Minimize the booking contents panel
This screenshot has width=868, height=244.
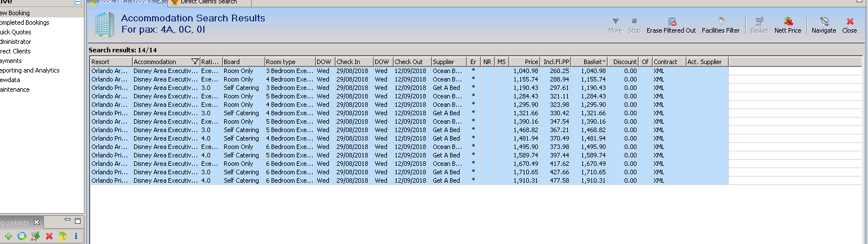68,220
